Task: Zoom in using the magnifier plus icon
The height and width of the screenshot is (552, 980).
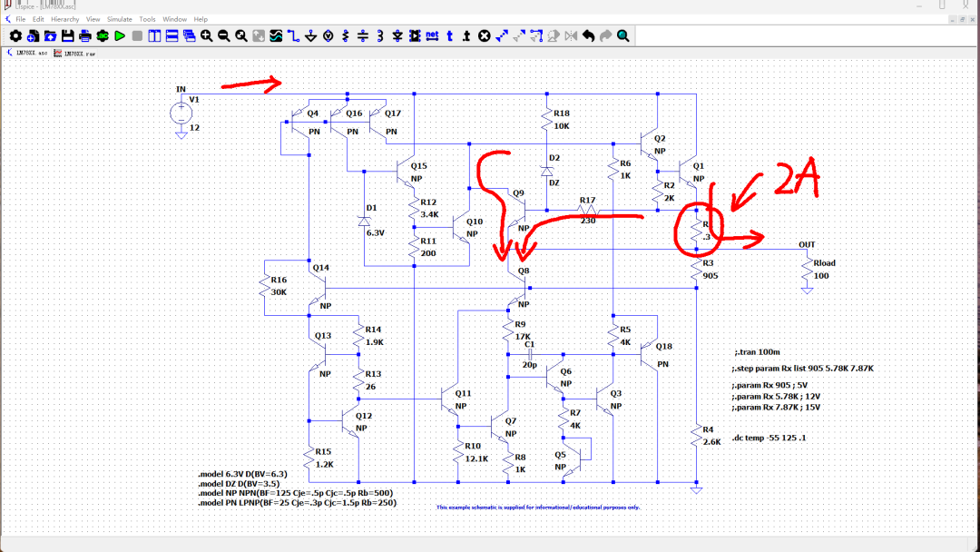Action: [207, 36]
